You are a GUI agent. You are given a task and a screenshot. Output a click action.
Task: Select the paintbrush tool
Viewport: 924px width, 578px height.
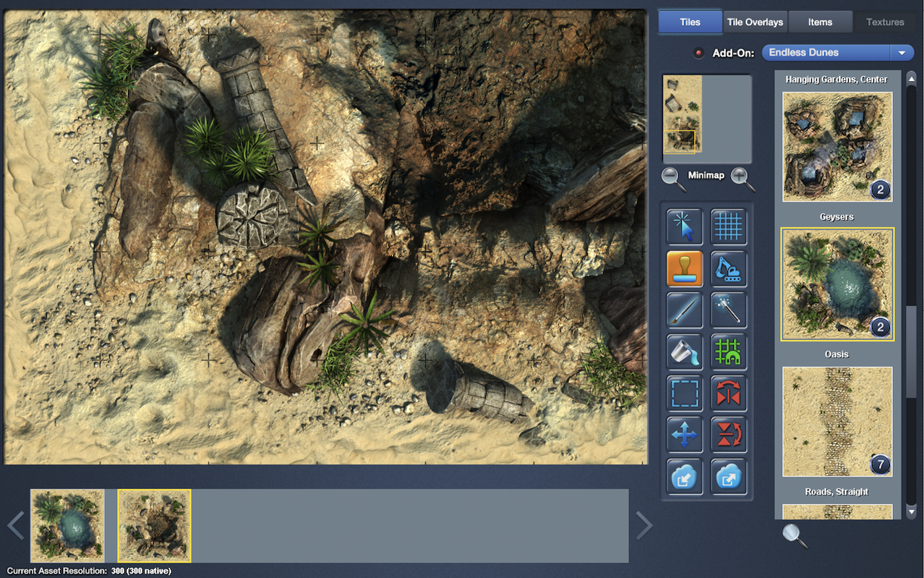pyautogui.click(x=684, y=310)
